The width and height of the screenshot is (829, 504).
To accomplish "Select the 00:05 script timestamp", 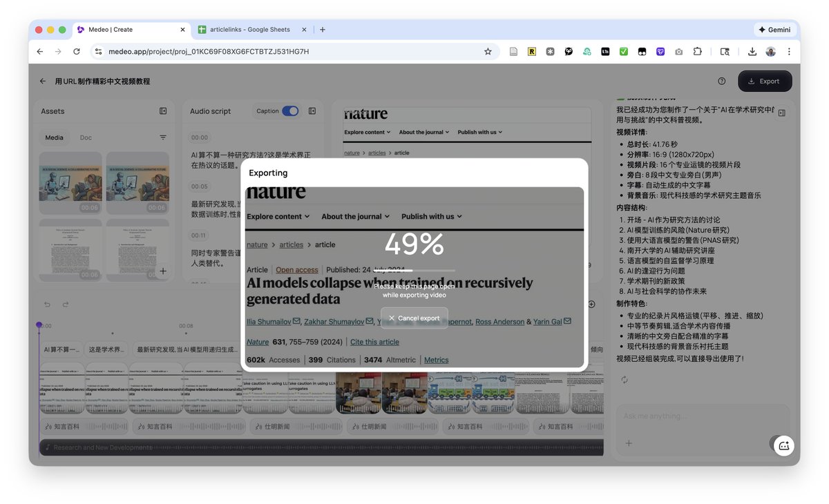I will pos(200,186).
